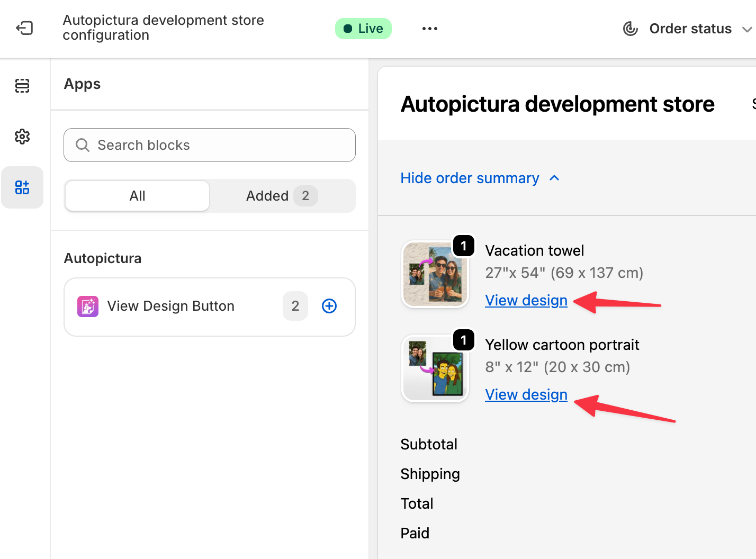Click the Vacation towel product thumbnail
Image resolution: width=756 pixels, height=559 pixels.
pyautogui.click(x=435, y=274)
